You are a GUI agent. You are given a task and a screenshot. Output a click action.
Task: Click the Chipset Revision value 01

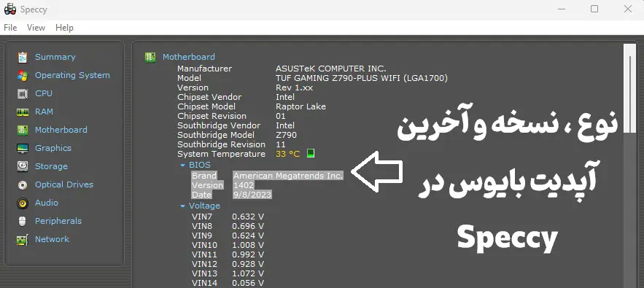click(281, 116)
